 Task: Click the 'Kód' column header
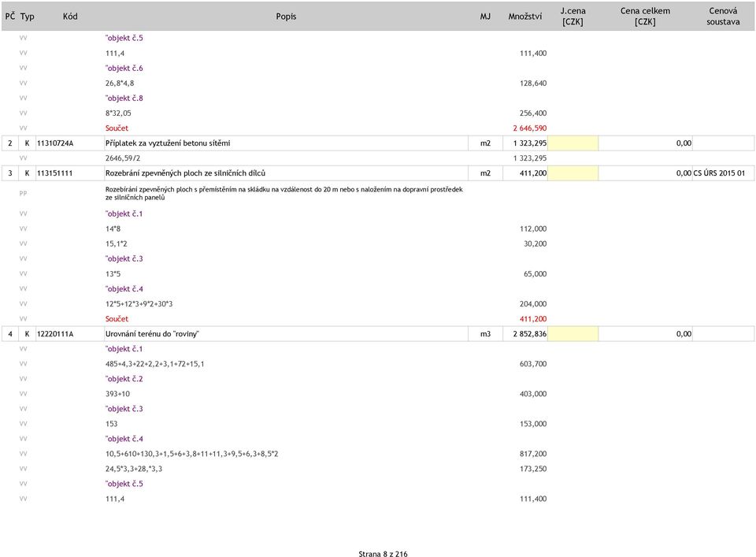pos(70,17)
